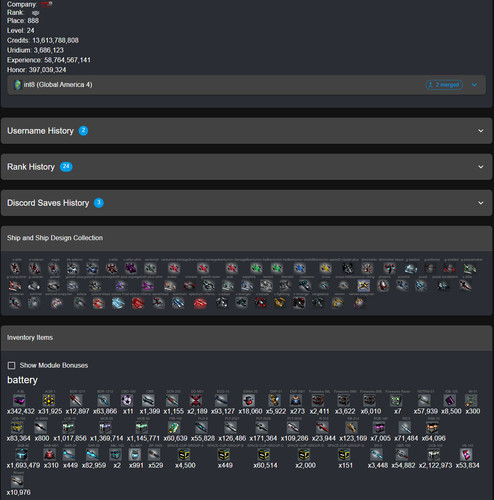This screenshot has height=500, width=494.
Task: Click the red rocket icon showing x23,944
Action: coord(322,427)
